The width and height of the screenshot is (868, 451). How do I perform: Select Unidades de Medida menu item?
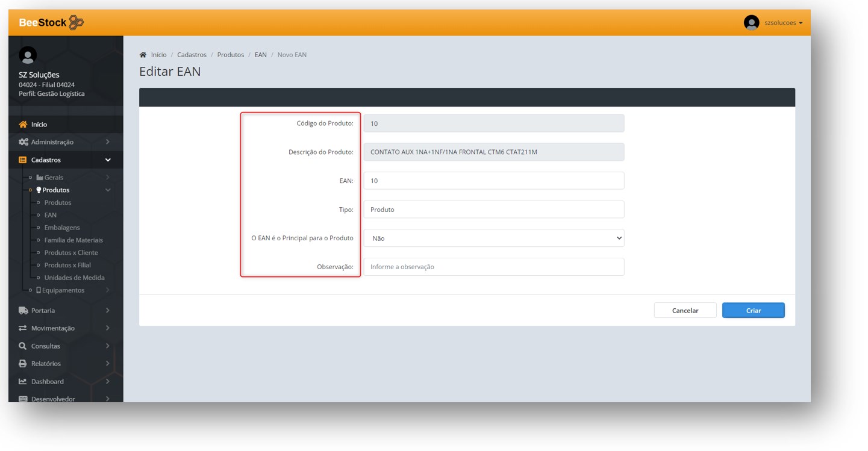(74, 278)
